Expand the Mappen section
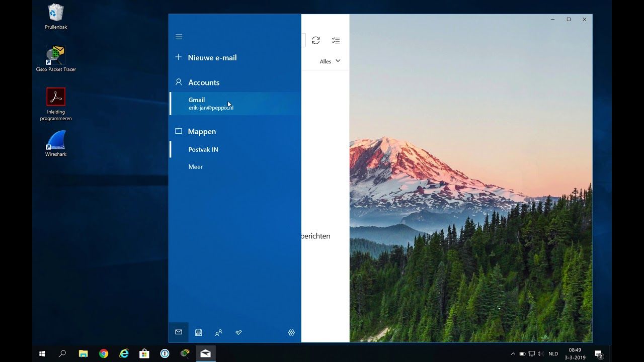The width and height of the screenshot is (644, 362). pyautogui.click(x=202, y=131)
